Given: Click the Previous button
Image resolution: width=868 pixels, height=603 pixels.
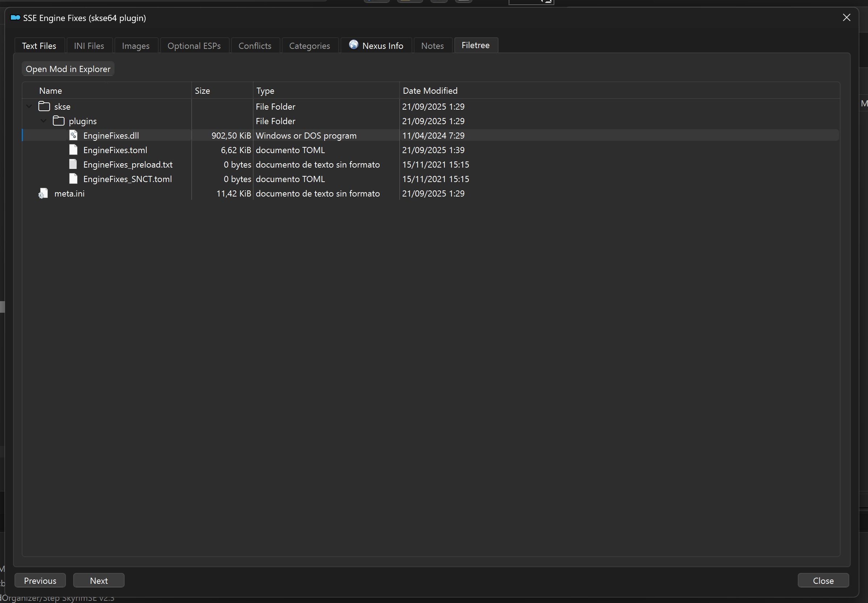Looking at the screenshot, I should pos(40,581).
